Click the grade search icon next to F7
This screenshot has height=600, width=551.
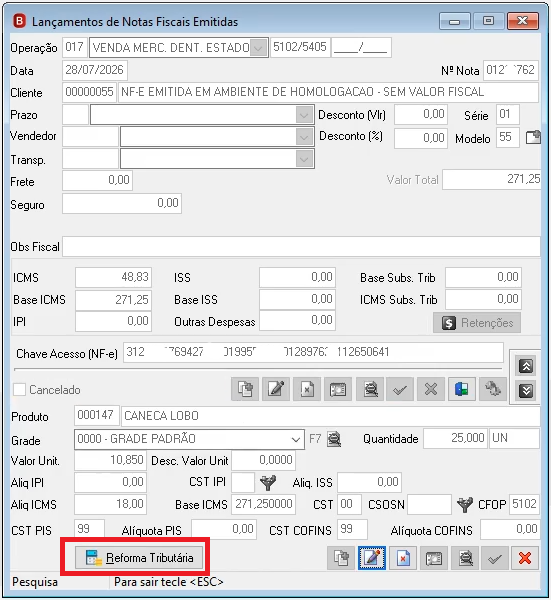pyautogui.click(x=334, y=439)
